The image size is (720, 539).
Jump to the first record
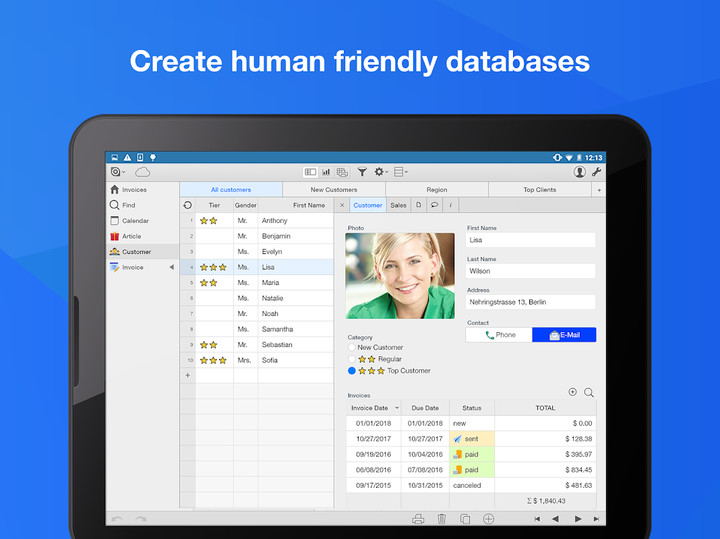(x=537, y=519)
